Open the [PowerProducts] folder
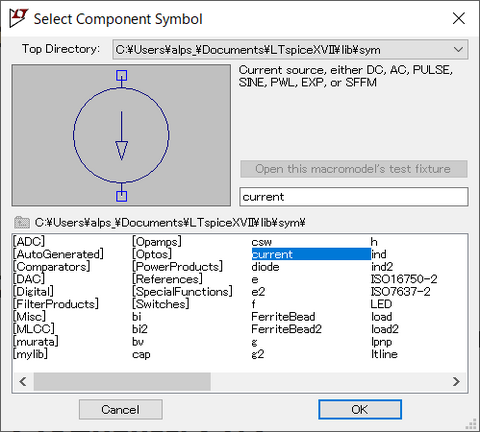480x432 pixels. (177, 267)
